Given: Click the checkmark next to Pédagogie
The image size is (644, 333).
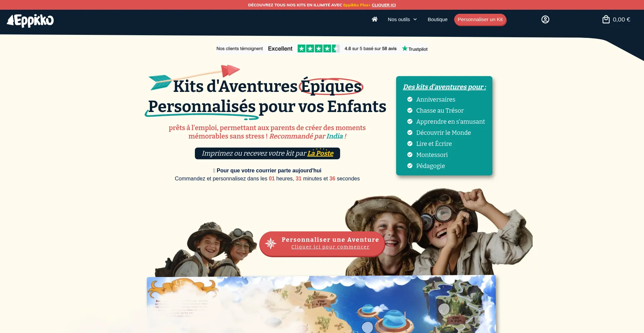Looking at the screenshot, I should pyautogui.click(x=410, y=166).
